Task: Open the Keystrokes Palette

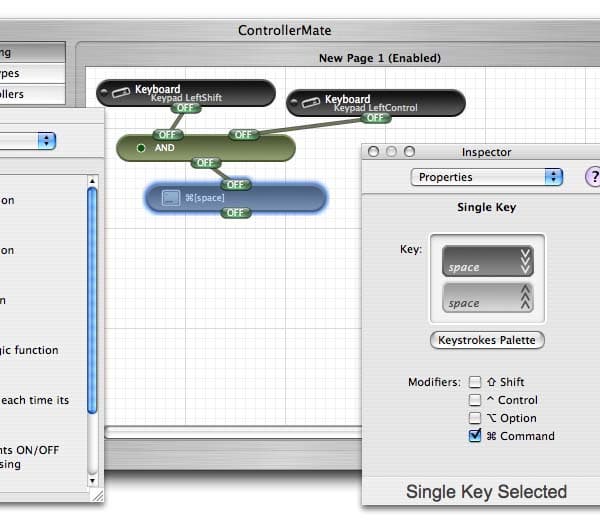Action: tap(487, 340)
